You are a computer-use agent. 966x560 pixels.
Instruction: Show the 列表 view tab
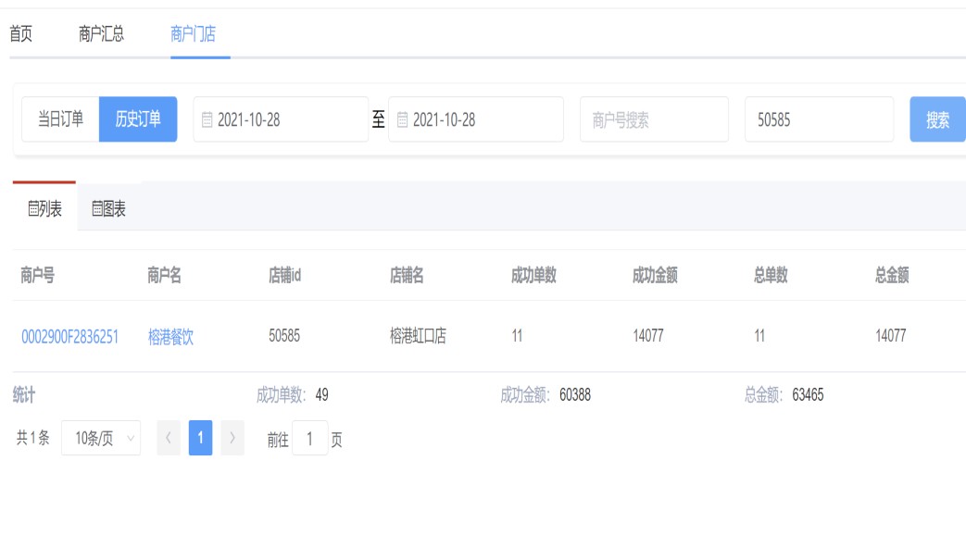pyautogui.click(x=44, y=209)
